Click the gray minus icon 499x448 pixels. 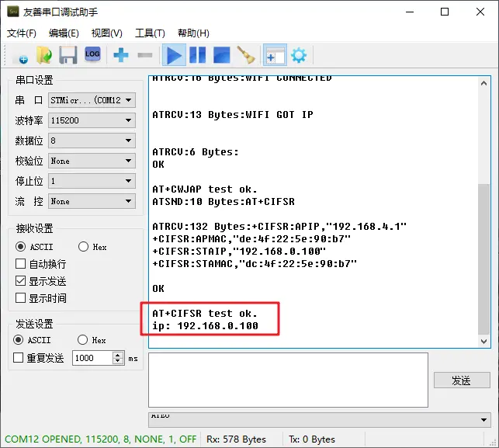coord(145,55)
